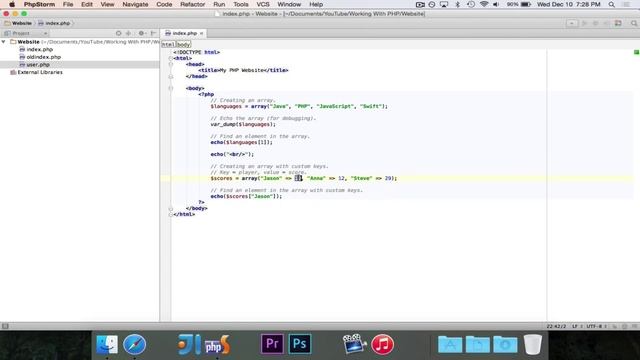
Task: Click the debug button in toolbar
Action: coord(596,23)
